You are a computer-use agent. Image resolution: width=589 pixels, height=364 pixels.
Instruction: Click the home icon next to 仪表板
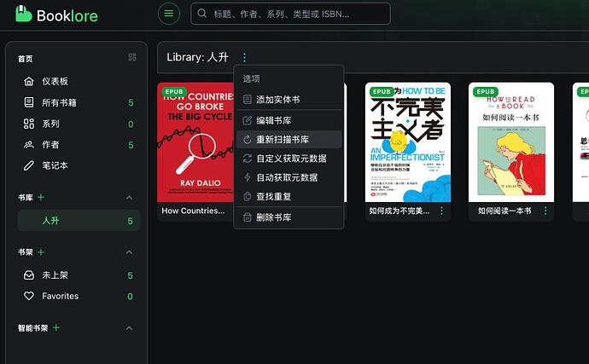click(x=29, y=82)
